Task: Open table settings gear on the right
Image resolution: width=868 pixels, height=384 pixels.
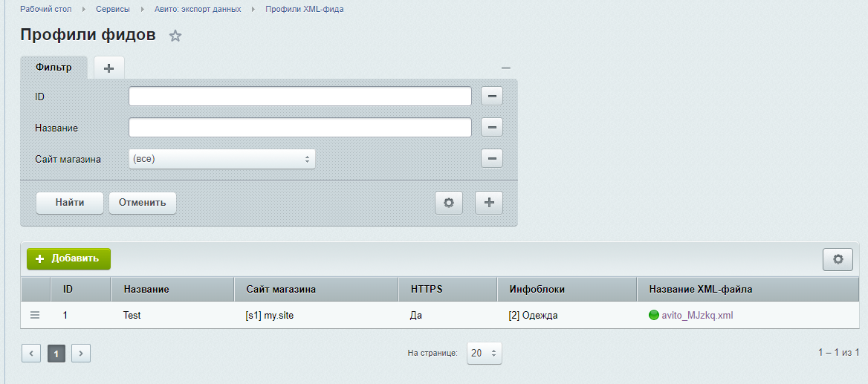Action: click(x=838, y=259)
